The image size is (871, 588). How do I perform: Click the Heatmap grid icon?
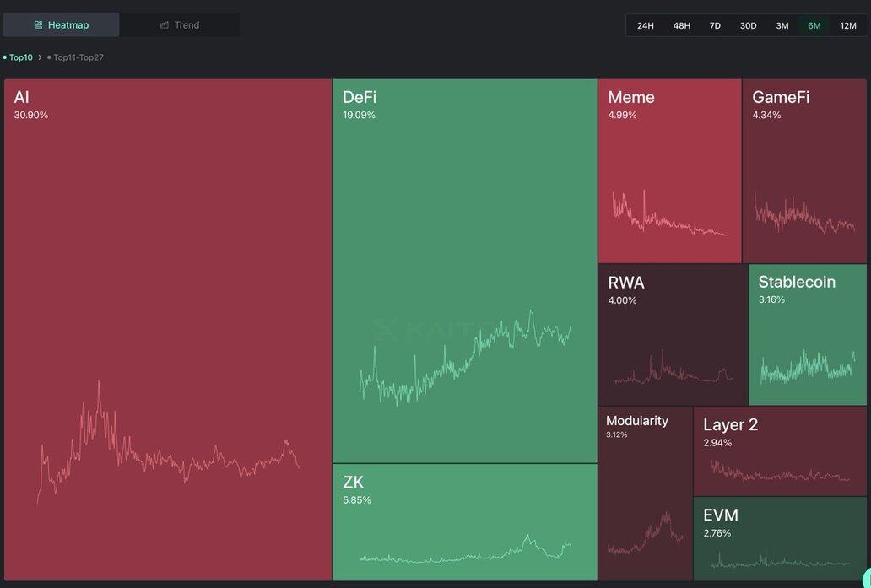coord(38,25)
